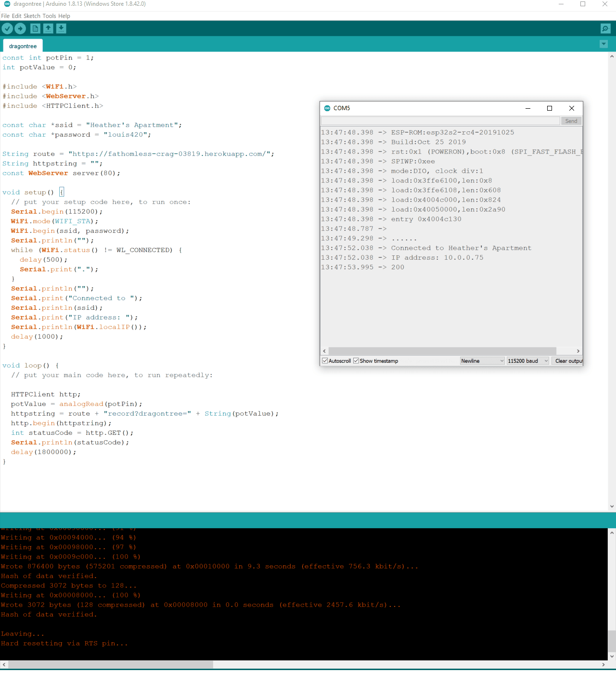Click the Clear output button
616x685 pixels.
coord(568,361)
